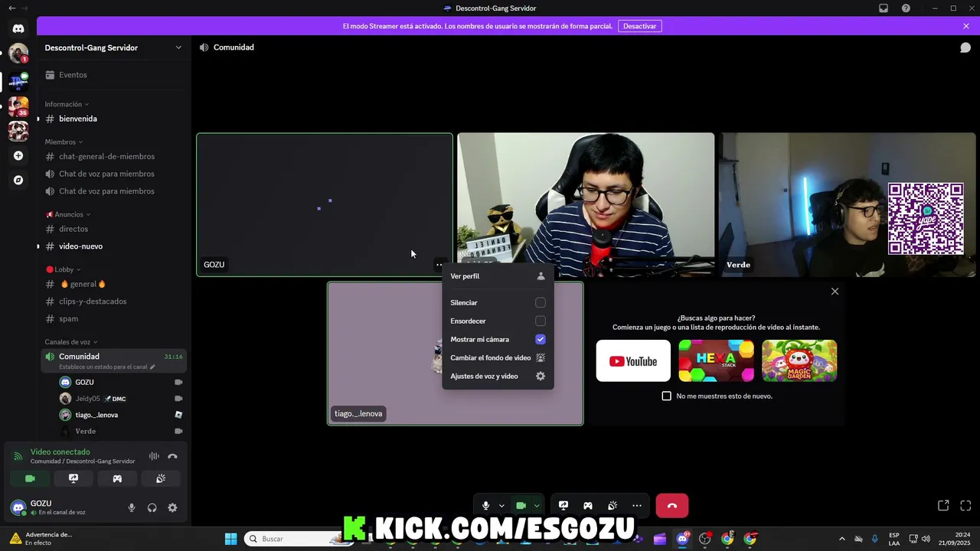This screenshot has width=980, height=551.
Task: Dismiss the streamer mode banner
Action: click(x=966, y=26)
